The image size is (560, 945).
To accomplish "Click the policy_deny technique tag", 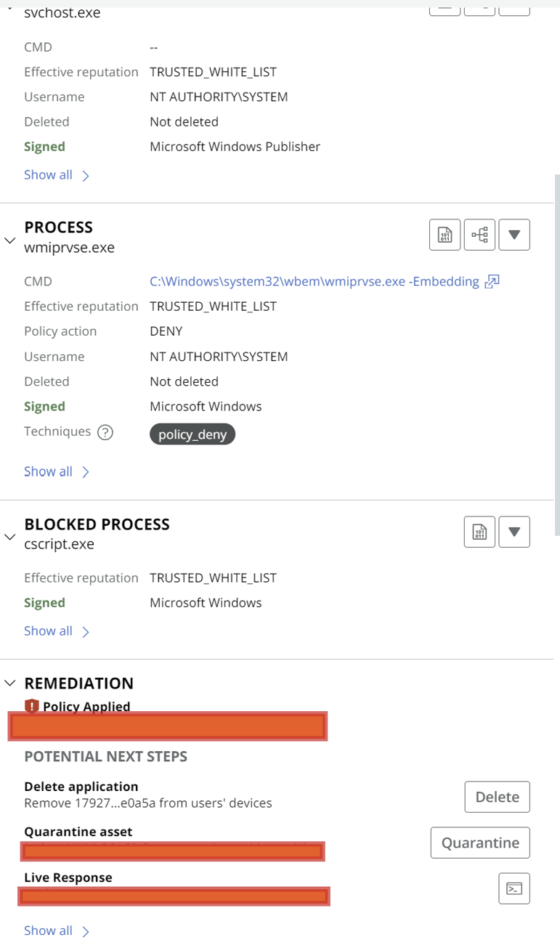I will (x=192, y=434).
